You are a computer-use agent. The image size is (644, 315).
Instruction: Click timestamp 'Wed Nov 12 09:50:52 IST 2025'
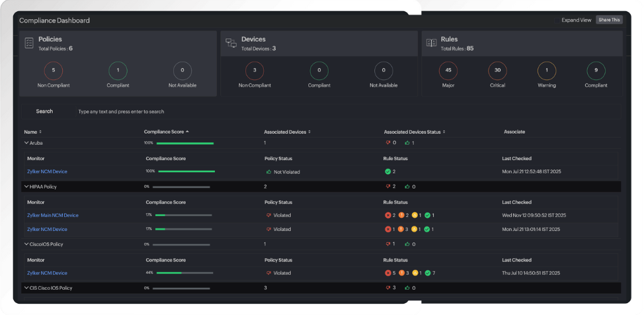534,215
